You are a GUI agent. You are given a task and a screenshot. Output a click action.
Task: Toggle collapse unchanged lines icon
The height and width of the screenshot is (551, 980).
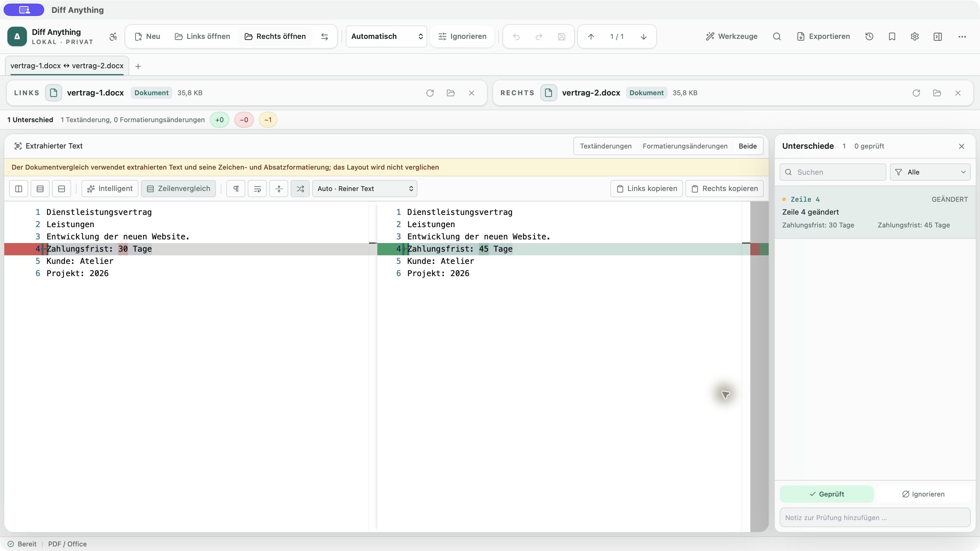click(279, 189)
